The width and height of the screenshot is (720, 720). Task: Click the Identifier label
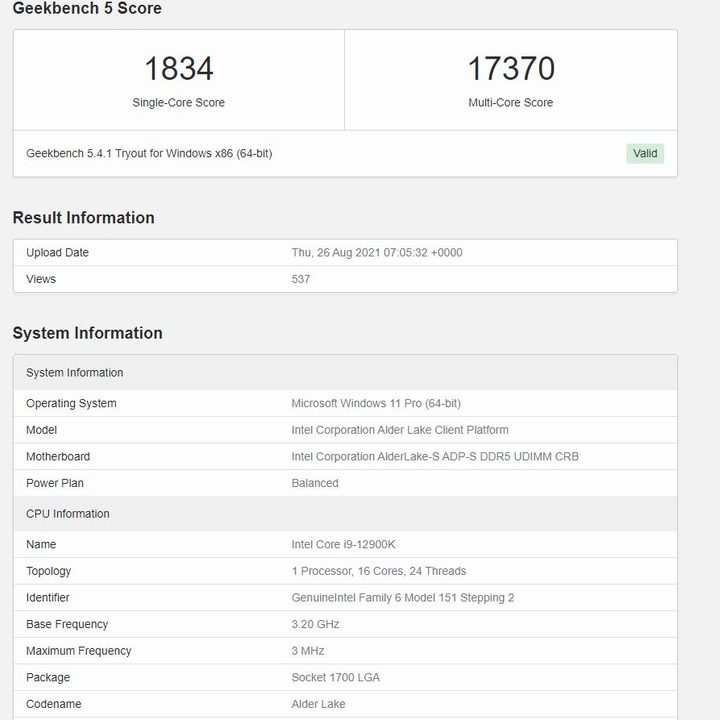pos(48,597)
